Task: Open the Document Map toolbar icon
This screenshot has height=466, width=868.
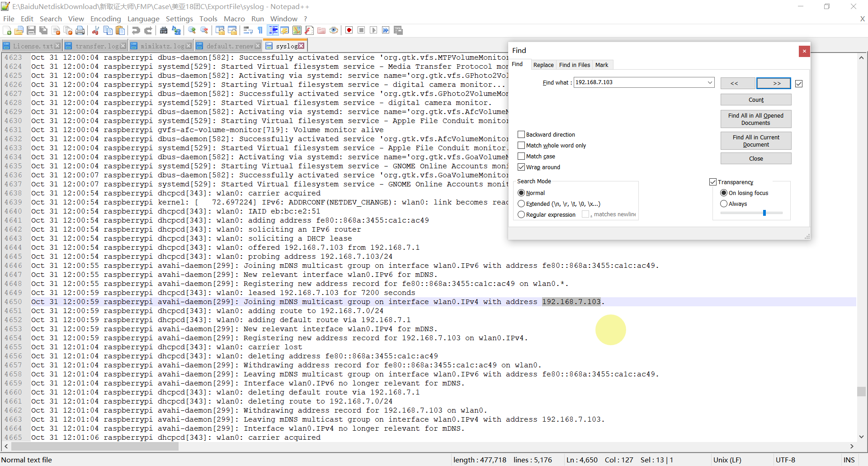Action: click(297, 30)
